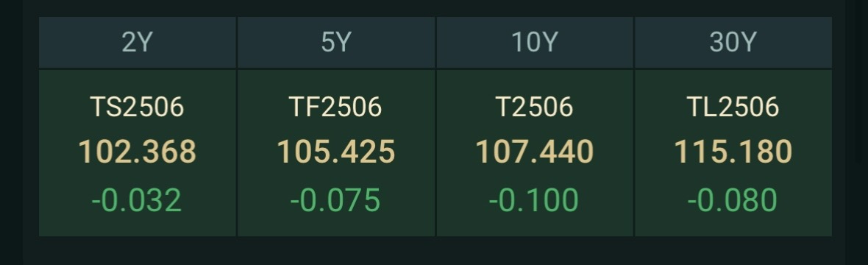This screenshot has width=868, height=265.
Task: Open the 5Y futures quote tile
Action: pyautogui.click(x=336, y=153)
